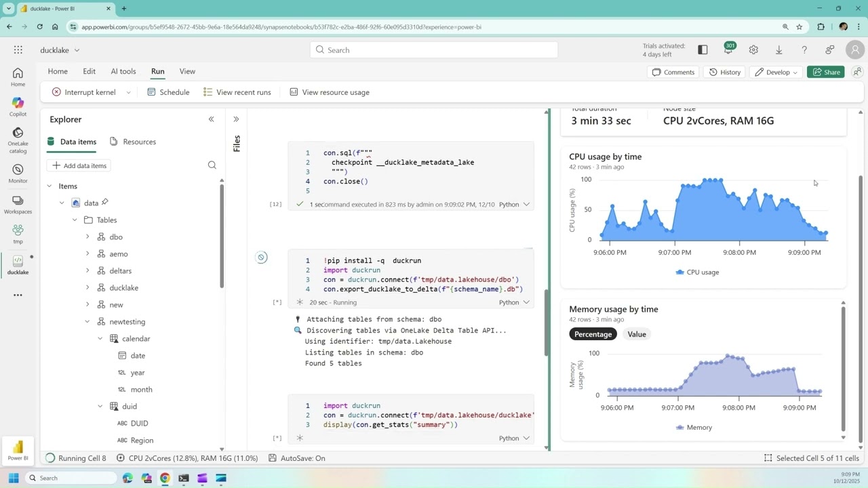The image size is (868, 488).
Task: Click the pin icon next to data
Action: click(x=105, y=202)
